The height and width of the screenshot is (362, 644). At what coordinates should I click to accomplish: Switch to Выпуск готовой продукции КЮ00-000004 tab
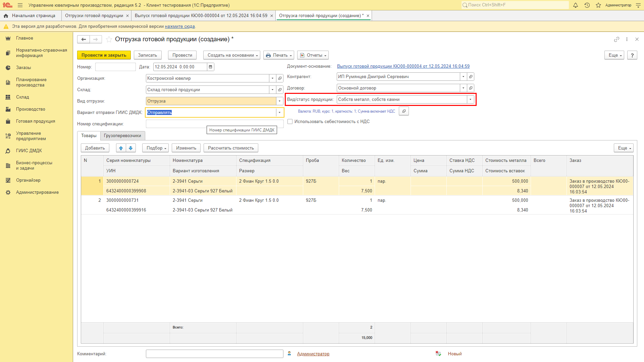click(x=201, y=16)
